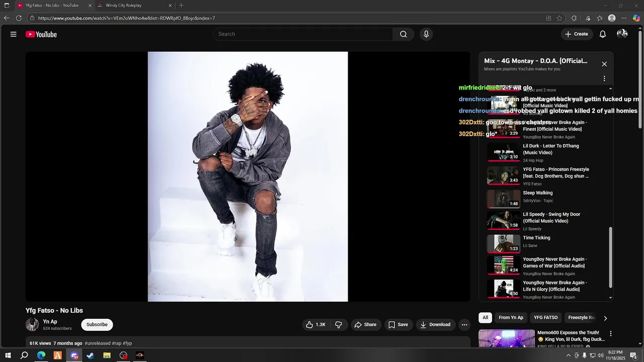The width and height of the screenshot is (644, 362).
Task: Add page to favorites star
Action: pyautogui.click(x=559, y=18)
